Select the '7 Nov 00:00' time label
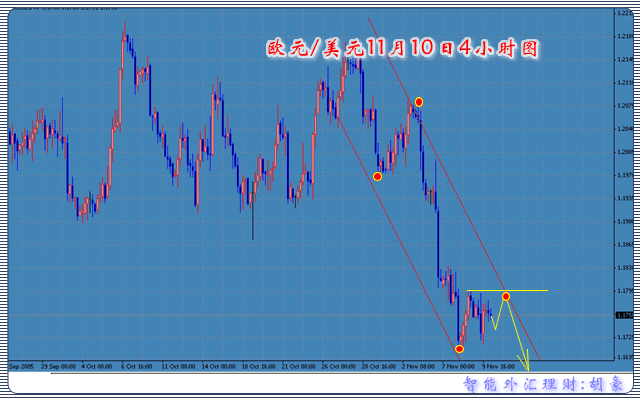 460,366
